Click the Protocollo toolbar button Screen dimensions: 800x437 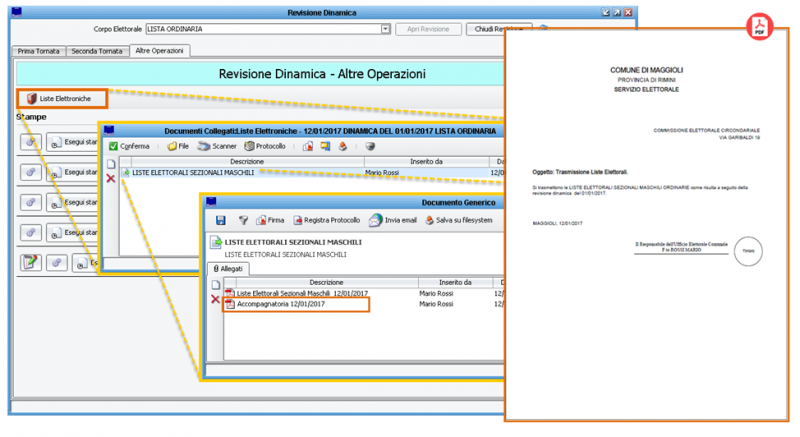(x=265, y=146)
